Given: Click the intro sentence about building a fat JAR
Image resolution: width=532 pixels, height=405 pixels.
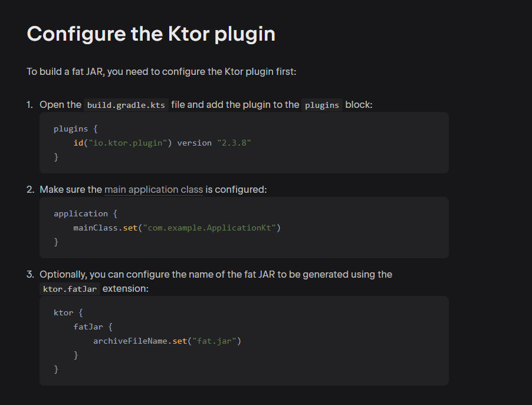Looking at the screenshot, I should point(161,71).
